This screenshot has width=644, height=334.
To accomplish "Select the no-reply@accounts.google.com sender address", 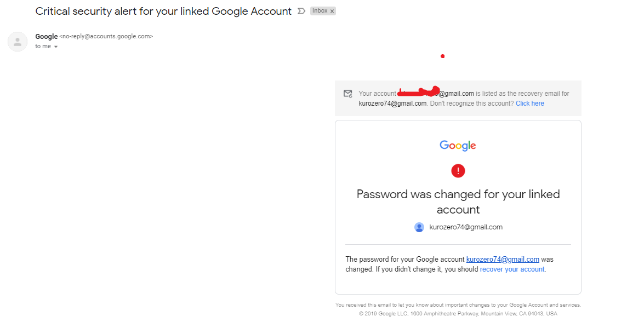I will [x=106, y=37].
